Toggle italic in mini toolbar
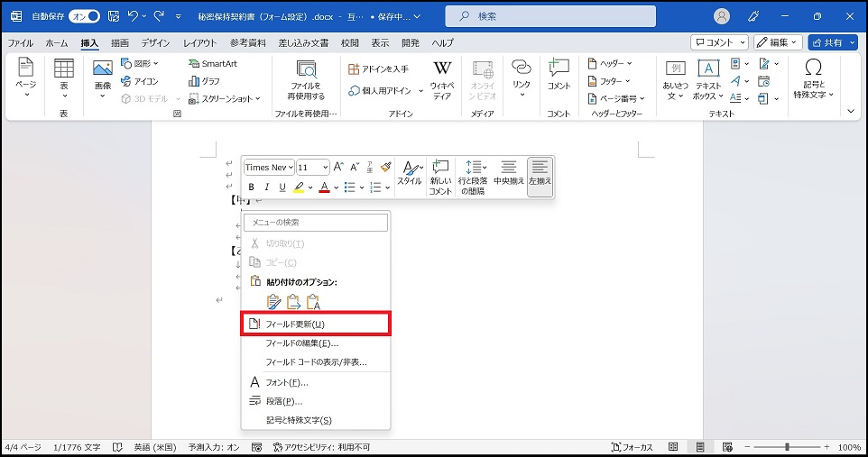This screenshot has width=868, height=457. pyautogui.click(x=267, y=187)
